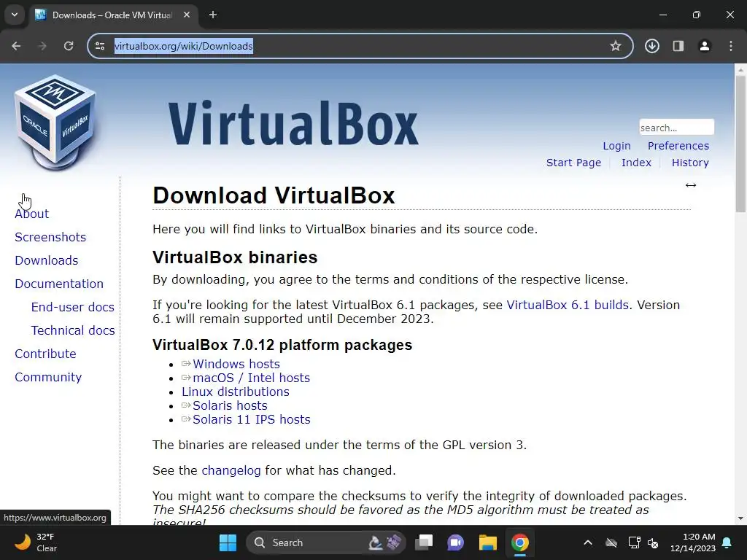747x560 pixels.
Task: Open Technical docs sidebar link
Action: pos(73,330)
